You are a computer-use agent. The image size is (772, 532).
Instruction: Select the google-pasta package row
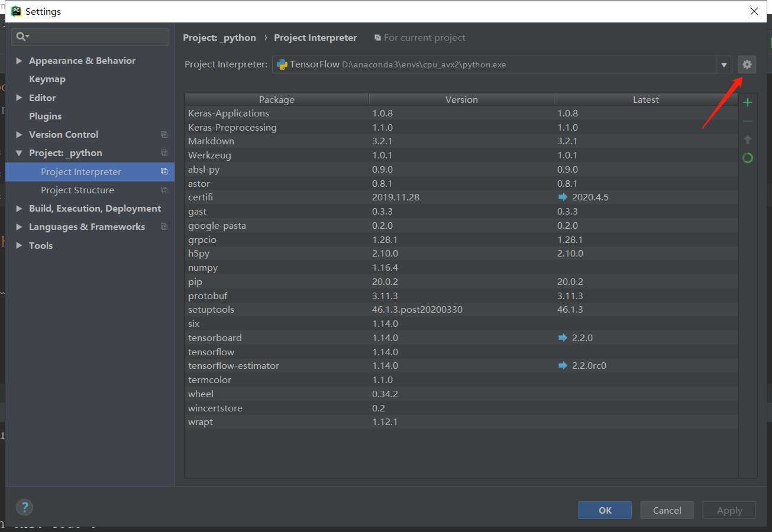coord(461,225)
